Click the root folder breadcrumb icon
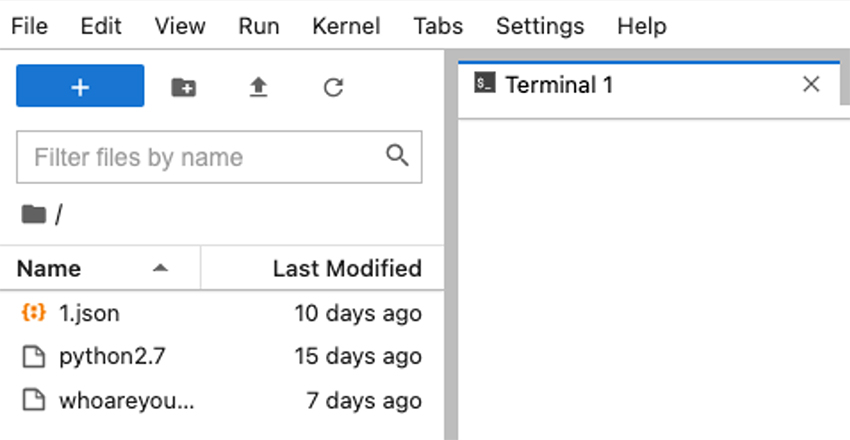 click(34, 214)
